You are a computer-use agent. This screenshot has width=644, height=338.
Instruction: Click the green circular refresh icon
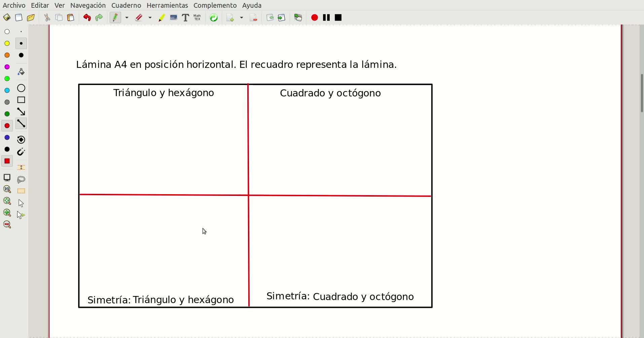click(x=214, y=17)
